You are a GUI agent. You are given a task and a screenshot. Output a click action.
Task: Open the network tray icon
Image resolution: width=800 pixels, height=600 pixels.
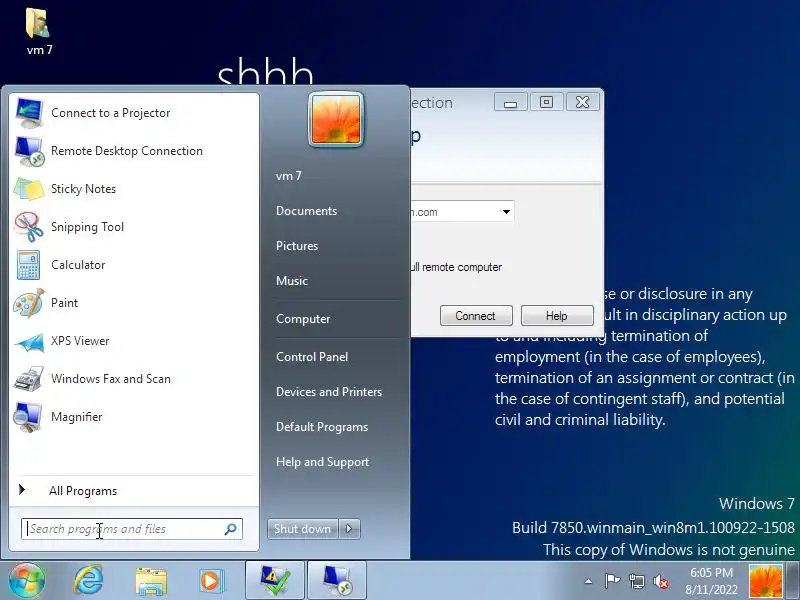pyautogui.click(x=636, y=581)
